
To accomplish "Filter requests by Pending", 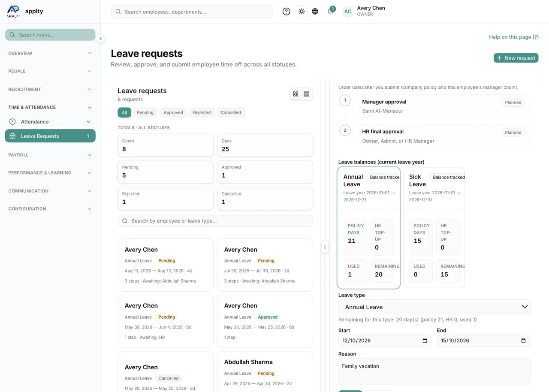I will 145,112.
